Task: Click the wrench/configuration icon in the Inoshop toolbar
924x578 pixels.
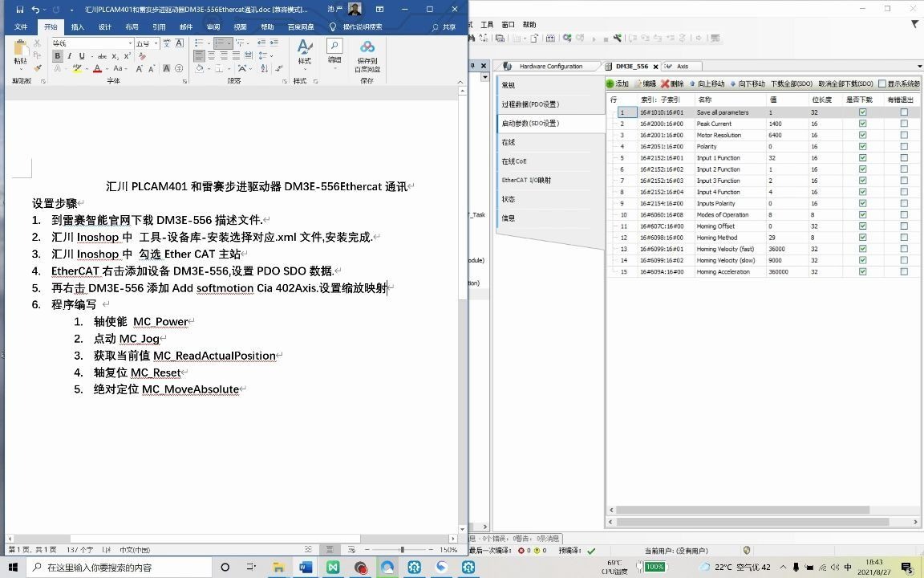Action: pos(617,38)
